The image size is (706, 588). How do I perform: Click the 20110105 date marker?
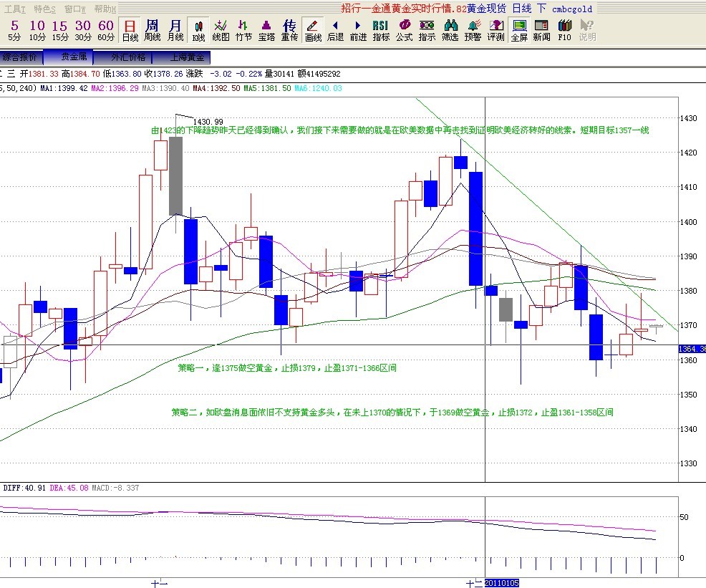502,583
